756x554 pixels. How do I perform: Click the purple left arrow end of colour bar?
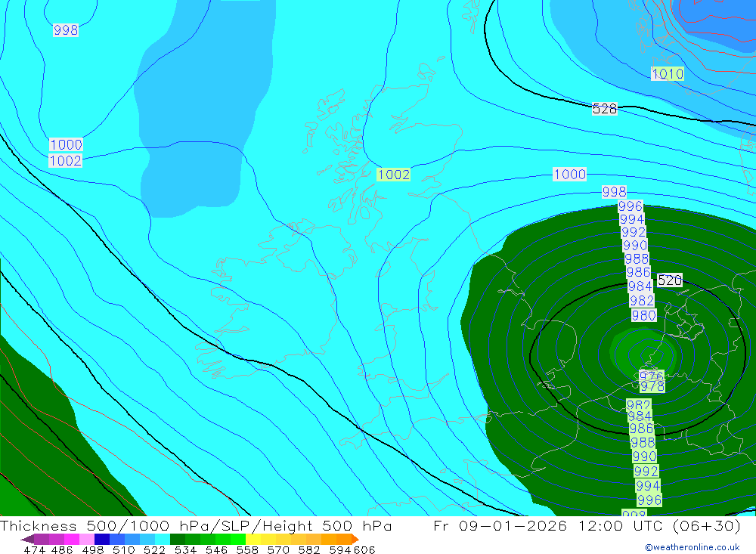27,539
